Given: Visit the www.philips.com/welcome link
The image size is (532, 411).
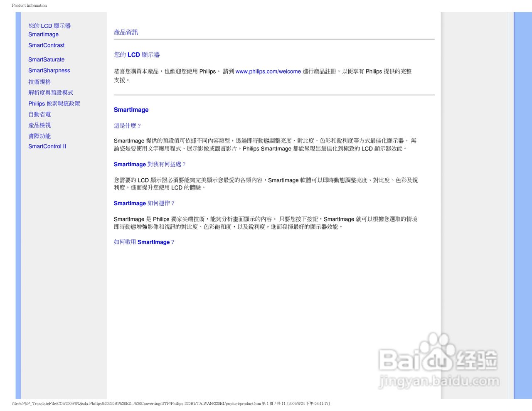Looking at the screenshot, I should click(x=268, y=71).
